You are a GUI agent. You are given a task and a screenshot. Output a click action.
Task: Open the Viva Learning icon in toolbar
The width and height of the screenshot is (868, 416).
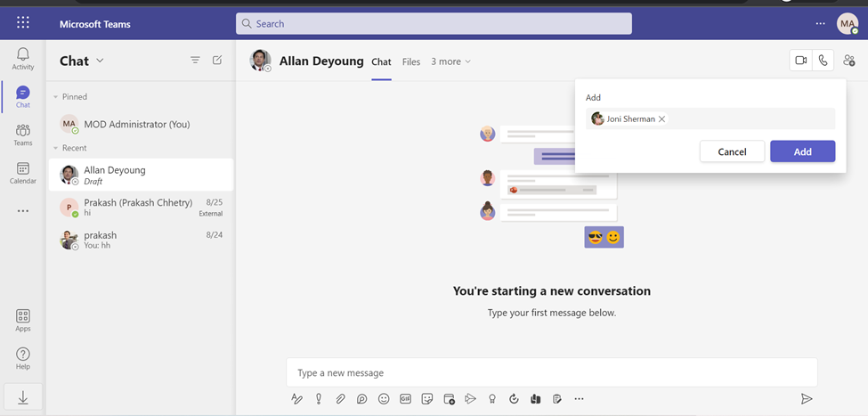coord(535,399)
